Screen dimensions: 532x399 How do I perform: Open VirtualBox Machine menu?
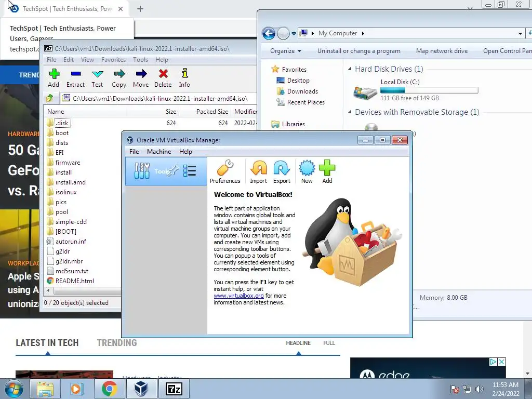click(x=159, y=152)
